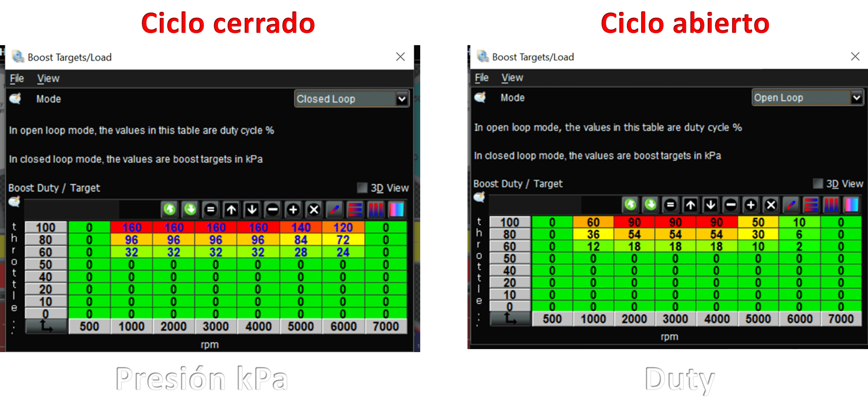Select 84 cell in Closed Loop table
This screenshot has width=868, height=403.
tap(301, 240)
